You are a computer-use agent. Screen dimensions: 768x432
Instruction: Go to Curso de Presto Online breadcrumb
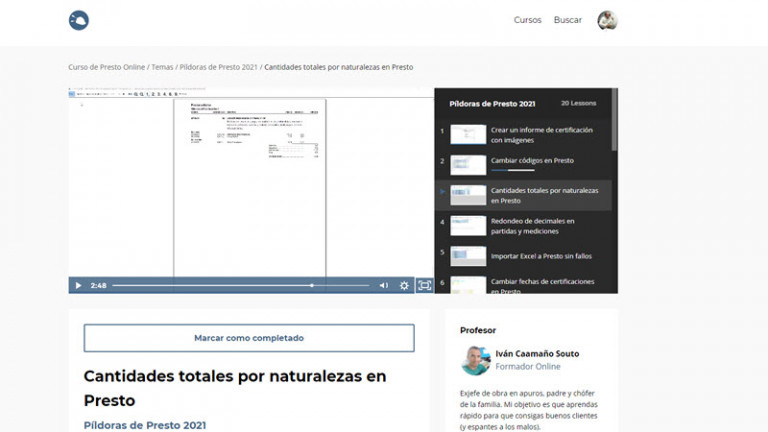coord(107,67)
